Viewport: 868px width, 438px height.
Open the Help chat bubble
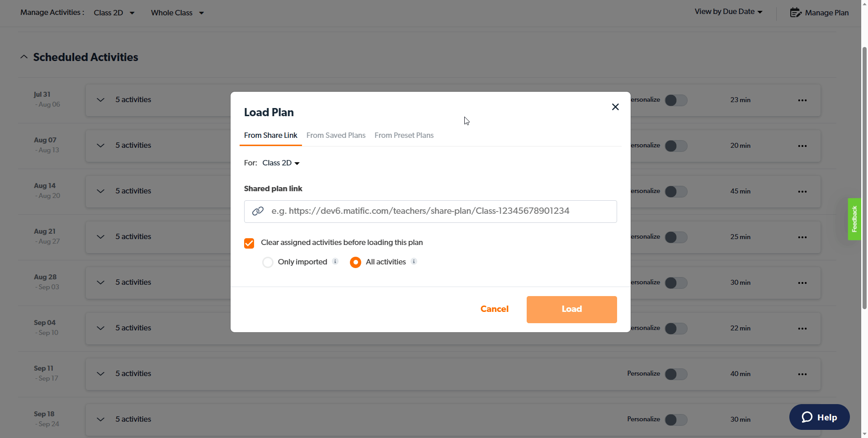coord(819,417)
